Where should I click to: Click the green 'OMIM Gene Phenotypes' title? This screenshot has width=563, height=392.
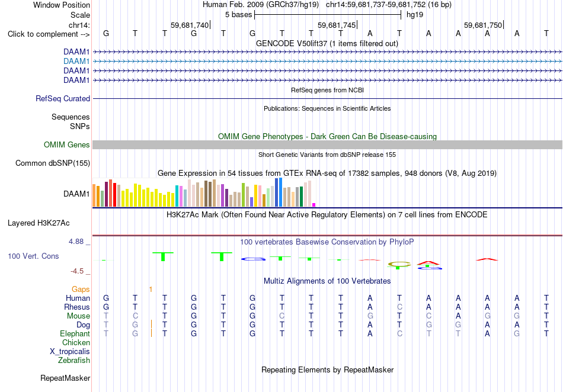(328, 137)
